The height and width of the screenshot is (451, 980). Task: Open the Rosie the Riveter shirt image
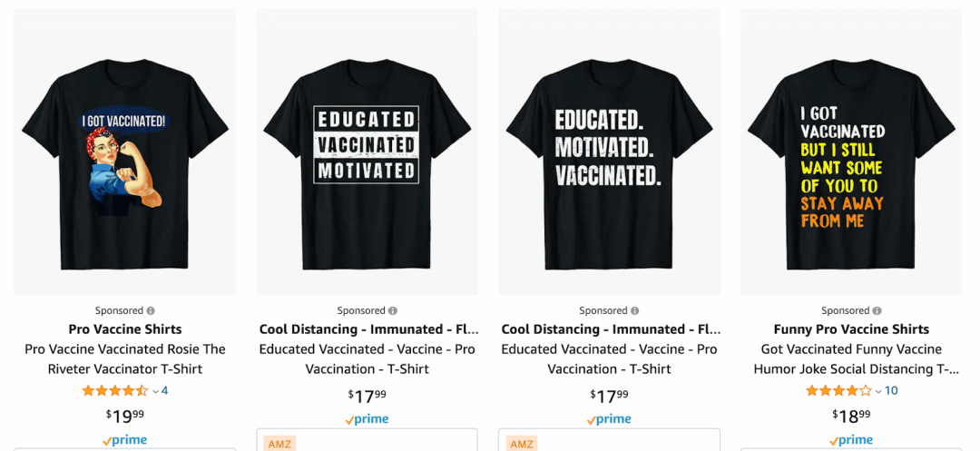pos(125,152)
